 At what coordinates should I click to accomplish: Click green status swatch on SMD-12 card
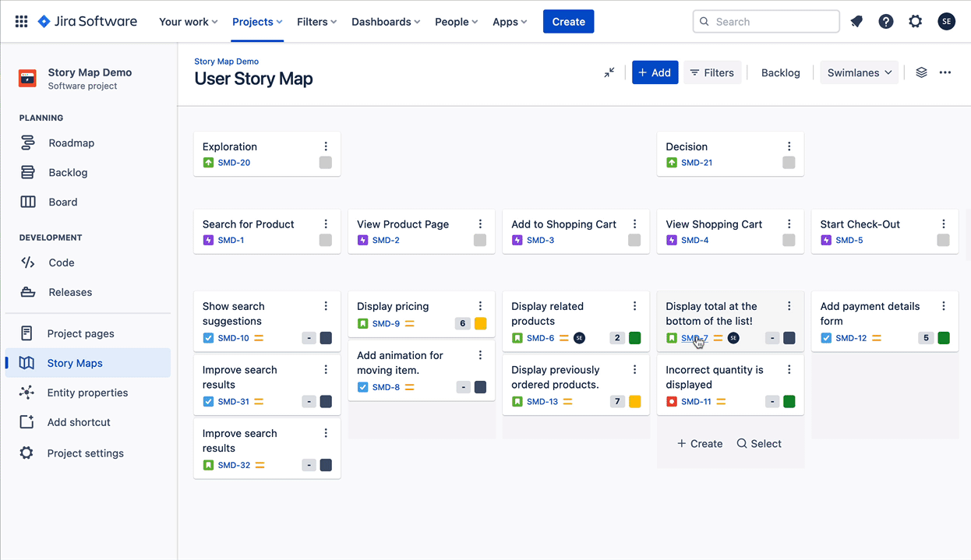click(x=944, y=338)
